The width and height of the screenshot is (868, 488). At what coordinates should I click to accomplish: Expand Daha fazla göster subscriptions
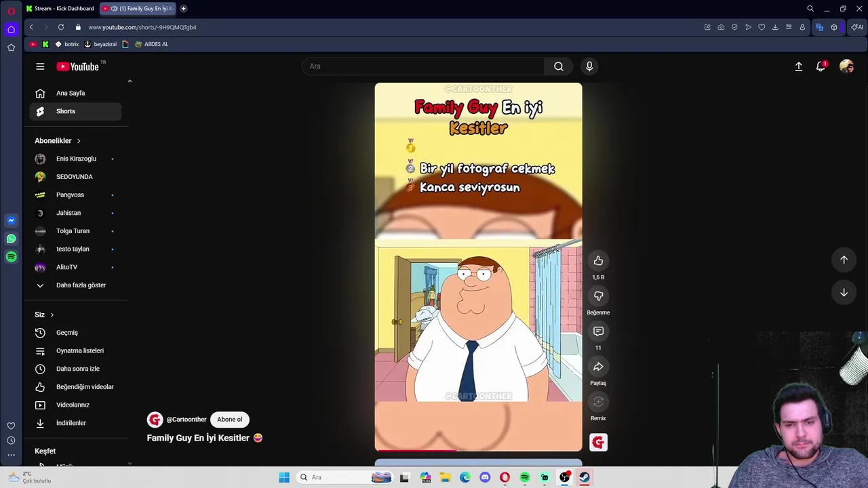coord(75,285)
